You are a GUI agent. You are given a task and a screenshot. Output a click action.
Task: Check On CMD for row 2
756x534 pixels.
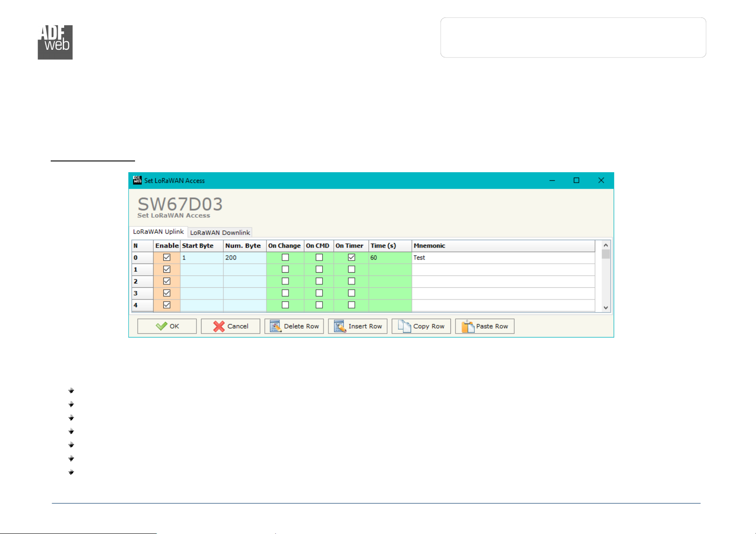point(319,281)
